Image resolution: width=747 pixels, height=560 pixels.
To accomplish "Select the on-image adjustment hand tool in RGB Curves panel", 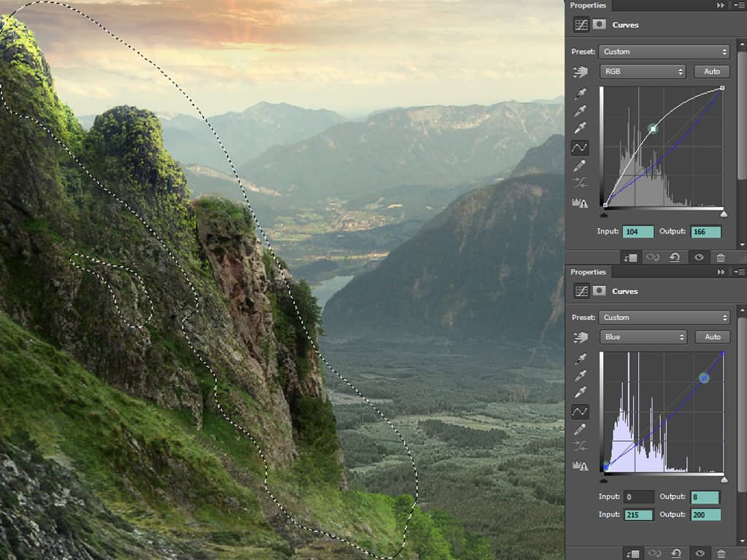I will (x=580, y=72).
